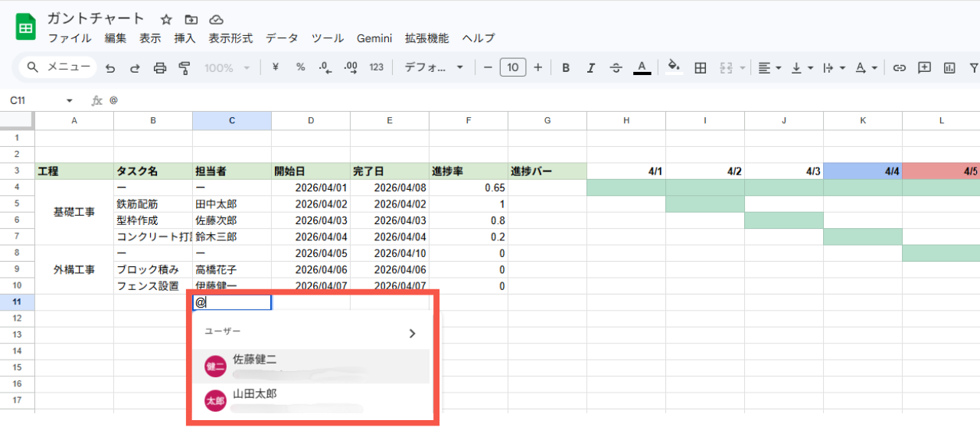Open the borders grid tool
The image size is (980, 427).
click(x=700, y=68)
